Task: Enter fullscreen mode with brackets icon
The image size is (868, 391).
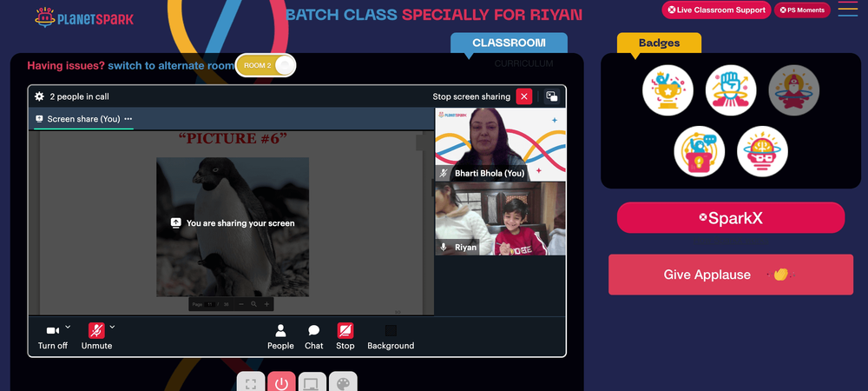Action: click(251, 383)
